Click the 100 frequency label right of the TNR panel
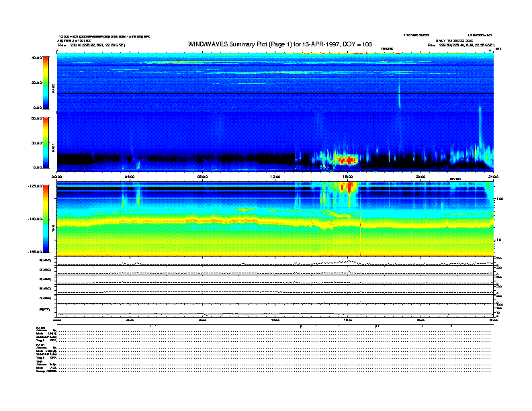Screen dimensions: 532x411 (500, 199)
